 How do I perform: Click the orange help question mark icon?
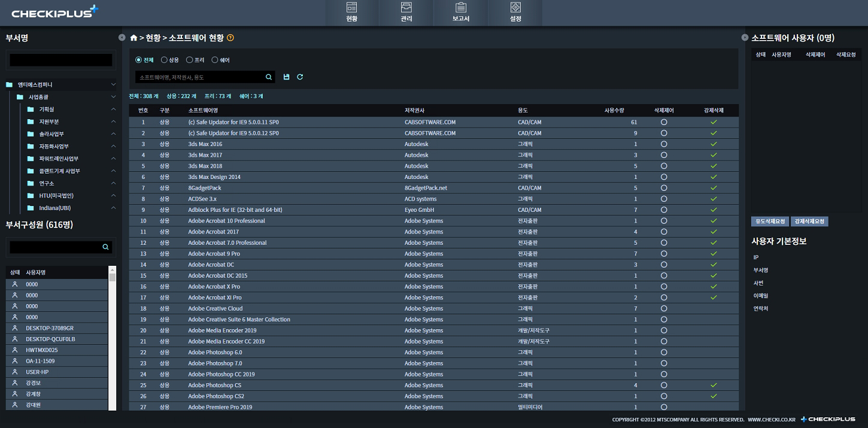coord(230,38)
